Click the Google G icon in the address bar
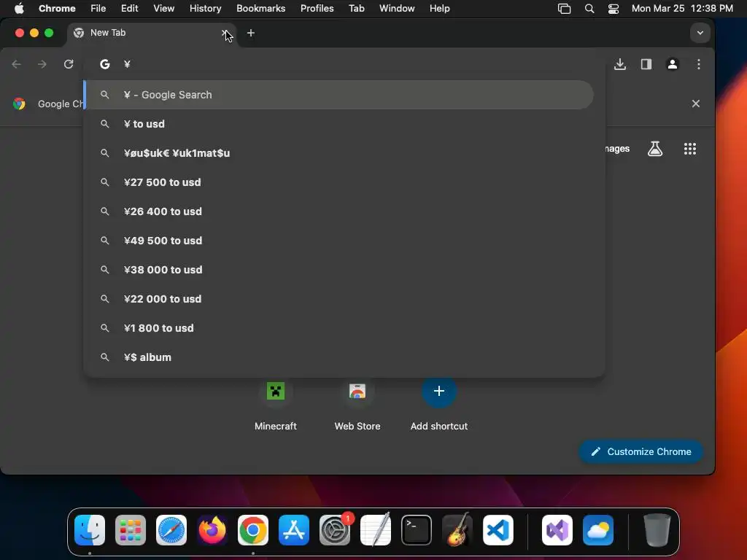Screen dimensions: 747x560 pyautogui.click(x=105, y=64)
